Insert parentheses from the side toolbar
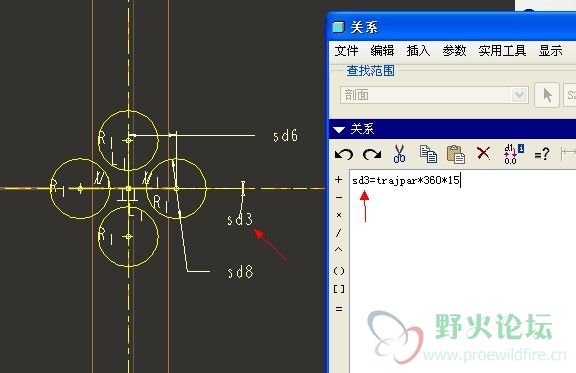 point(339,271)
